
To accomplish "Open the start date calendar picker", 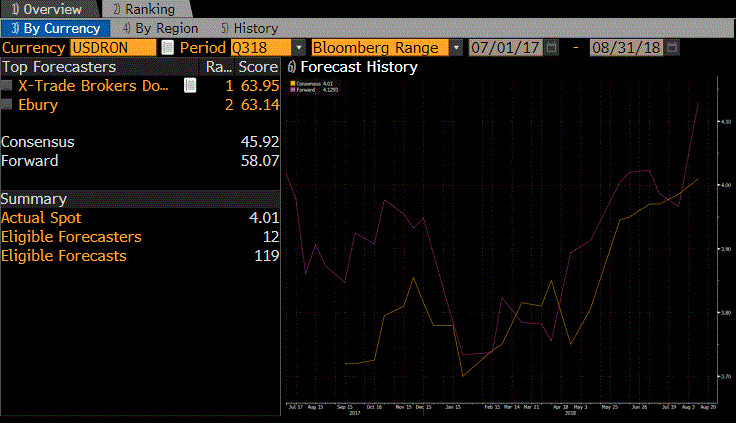I will [552, 47].
